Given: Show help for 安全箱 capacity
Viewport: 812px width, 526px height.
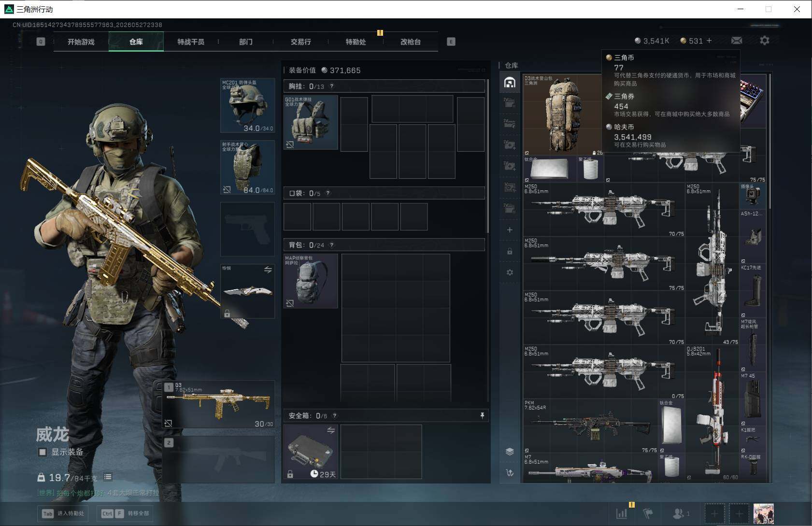Looking at the screenshot, I should tap(335, 415).
